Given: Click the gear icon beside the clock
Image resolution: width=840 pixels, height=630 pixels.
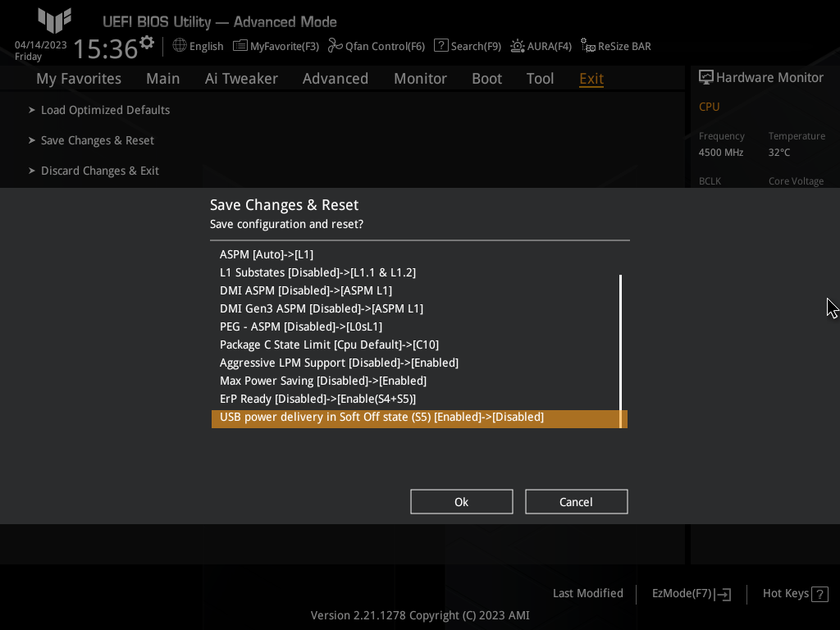Looking at the screenshot, I should point(147,43).
